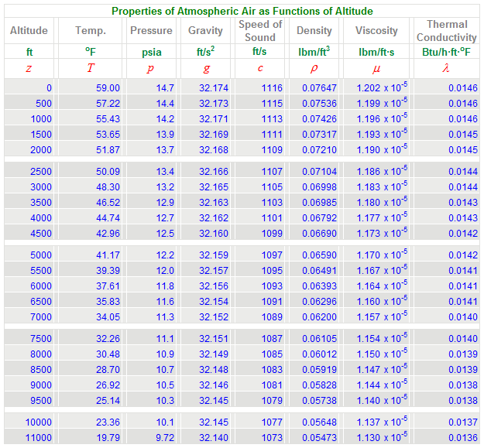The width and height of the screenshot is (484, 448).
Task: Click pressure value 12.0
Action: (165, 270)
